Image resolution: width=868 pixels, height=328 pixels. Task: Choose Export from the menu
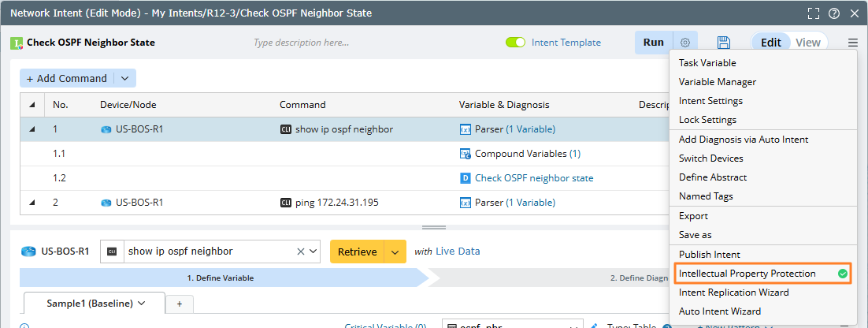pos(693,216)
